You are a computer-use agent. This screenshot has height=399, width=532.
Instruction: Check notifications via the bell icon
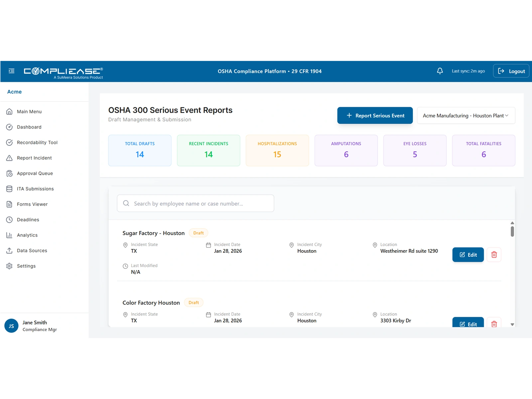[440, 71]
